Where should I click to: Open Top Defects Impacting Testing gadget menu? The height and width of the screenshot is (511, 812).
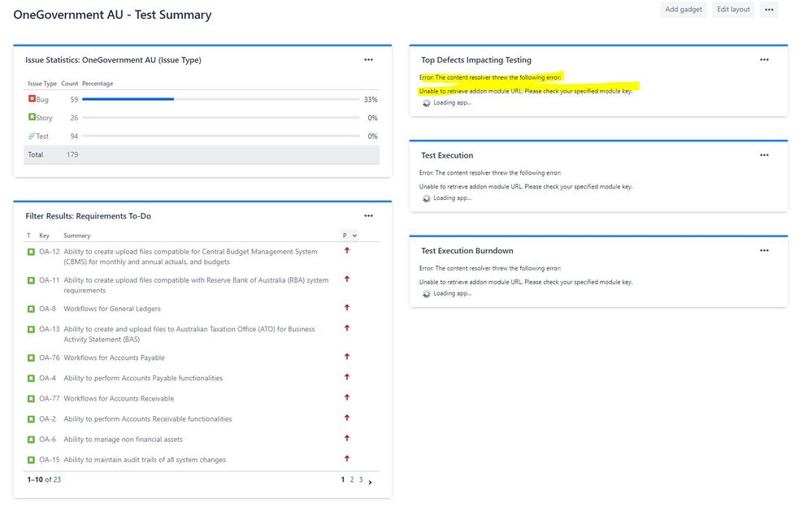pos(764,59)
